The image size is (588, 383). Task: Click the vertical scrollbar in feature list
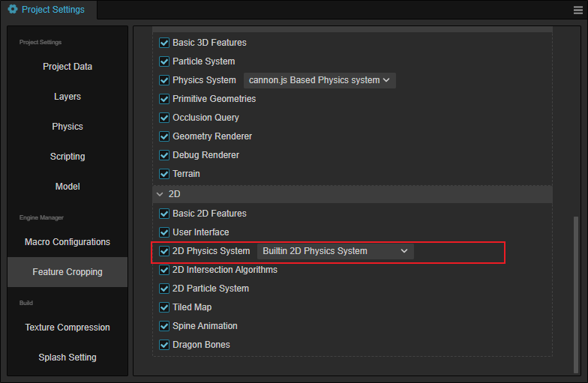pyautogui.click(x=574, y=292)
